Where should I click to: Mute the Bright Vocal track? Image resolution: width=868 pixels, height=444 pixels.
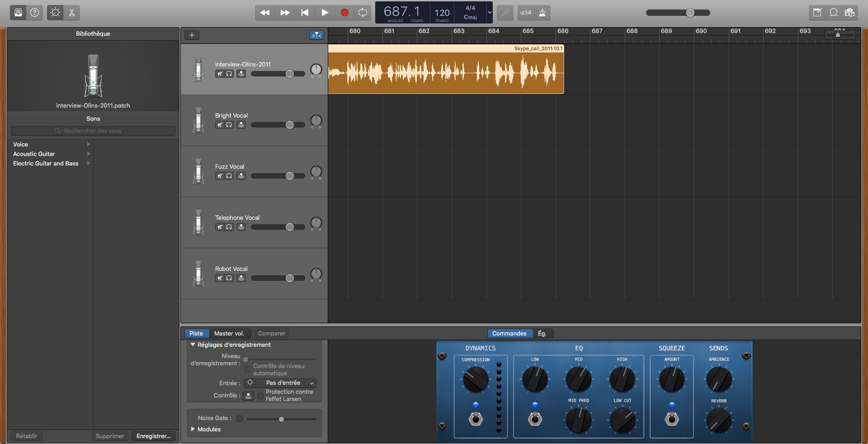click(220, 125)
